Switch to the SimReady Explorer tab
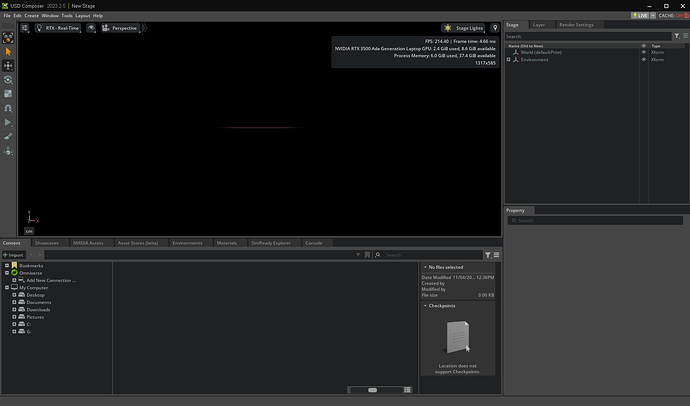This screenshot has width=690, height=406. click(x=271, y=243)
